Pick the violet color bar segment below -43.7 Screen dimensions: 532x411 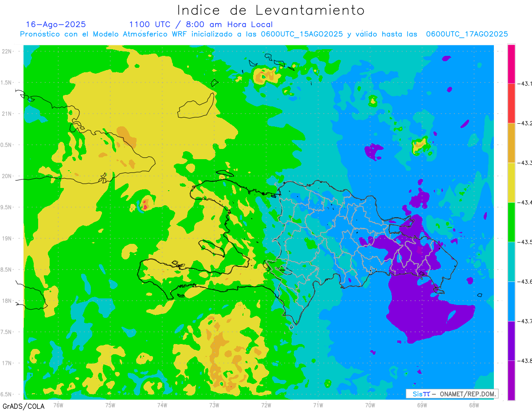pos(511,341)
